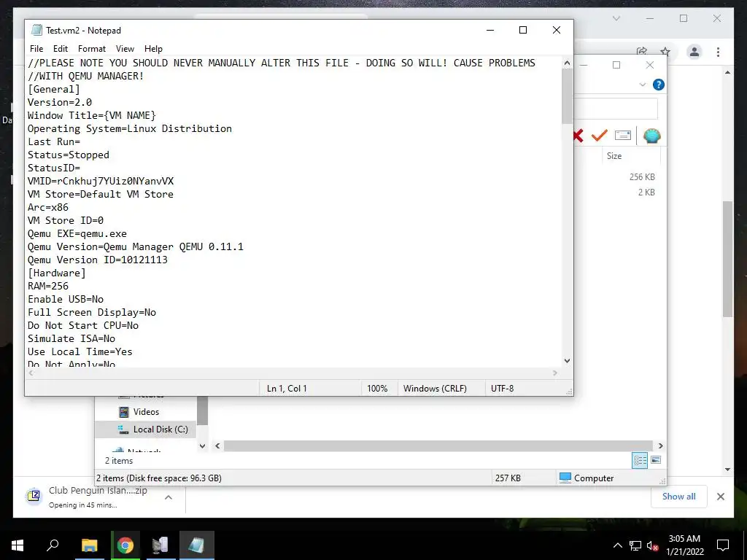Image resolution: width=747 pixels, height=560 pixels.
Task: Click the 'VMID=rCnkhuj7YUiz0NYanvVX' line
Action: tap(101, 181)
